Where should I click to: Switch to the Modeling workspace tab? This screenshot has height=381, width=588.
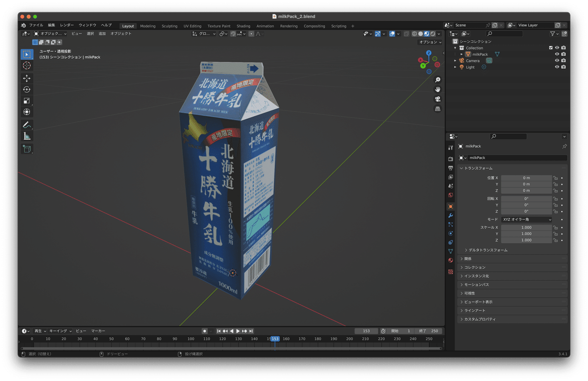147,26
